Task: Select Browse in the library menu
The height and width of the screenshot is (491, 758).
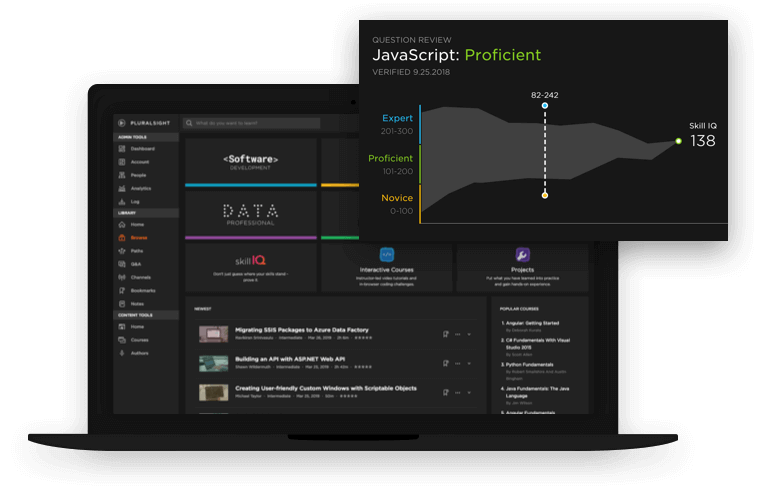Action: 138,238
